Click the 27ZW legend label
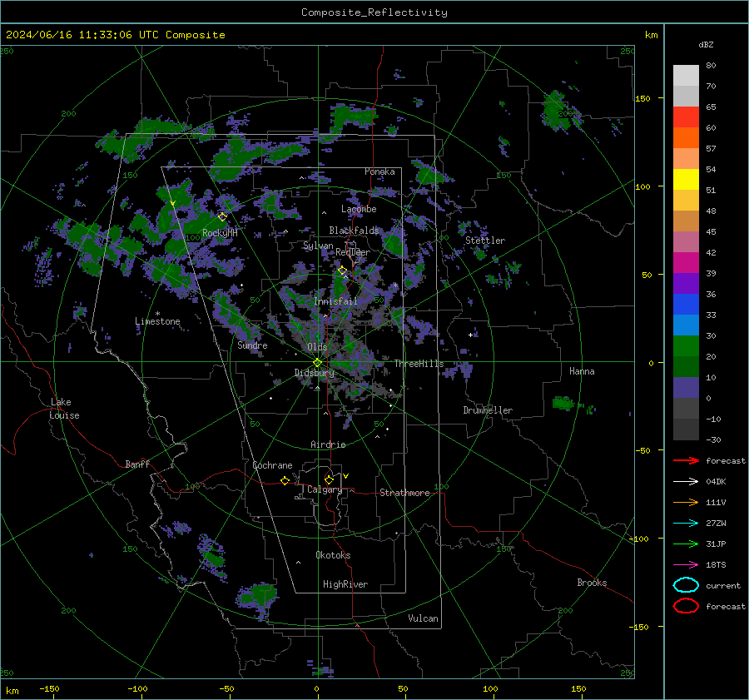Viewport: 749px width, 700px height. point(716,524)
